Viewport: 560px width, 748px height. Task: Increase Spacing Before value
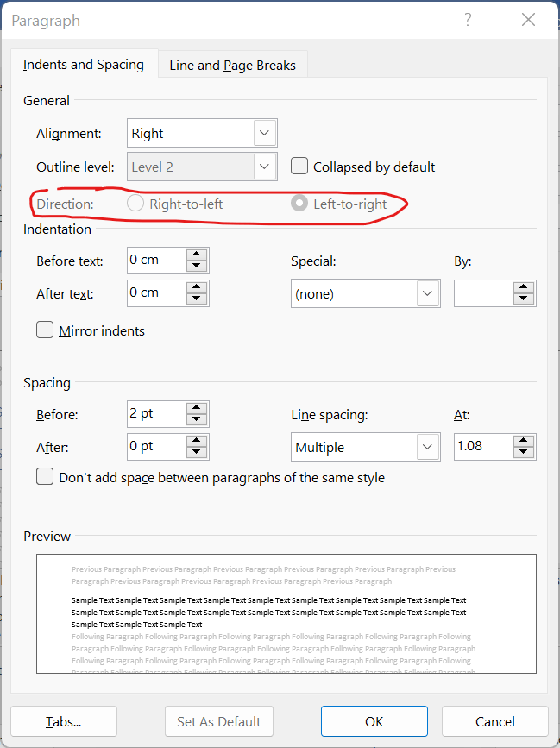tap(197, 408)
